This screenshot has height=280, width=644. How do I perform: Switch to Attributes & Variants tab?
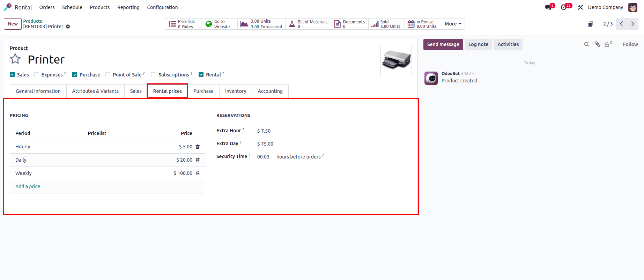pyautogui.click(x=95, y=91)
